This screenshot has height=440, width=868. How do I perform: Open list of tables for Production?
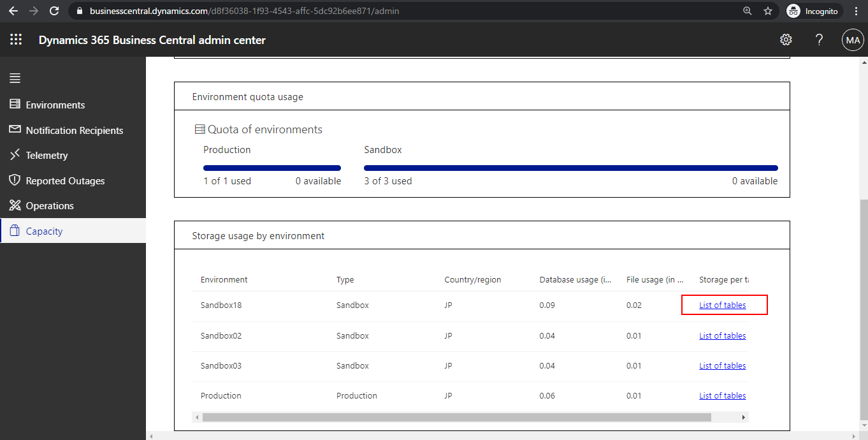coord(722,395)
